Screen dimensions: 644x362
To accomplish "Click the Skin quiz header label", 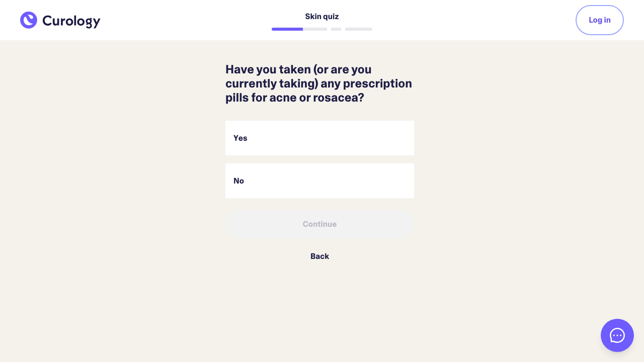I will (321, 17).
